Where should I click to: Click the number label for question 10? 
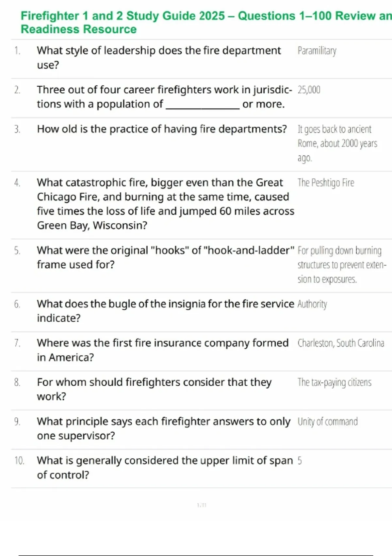pos(19,461)
